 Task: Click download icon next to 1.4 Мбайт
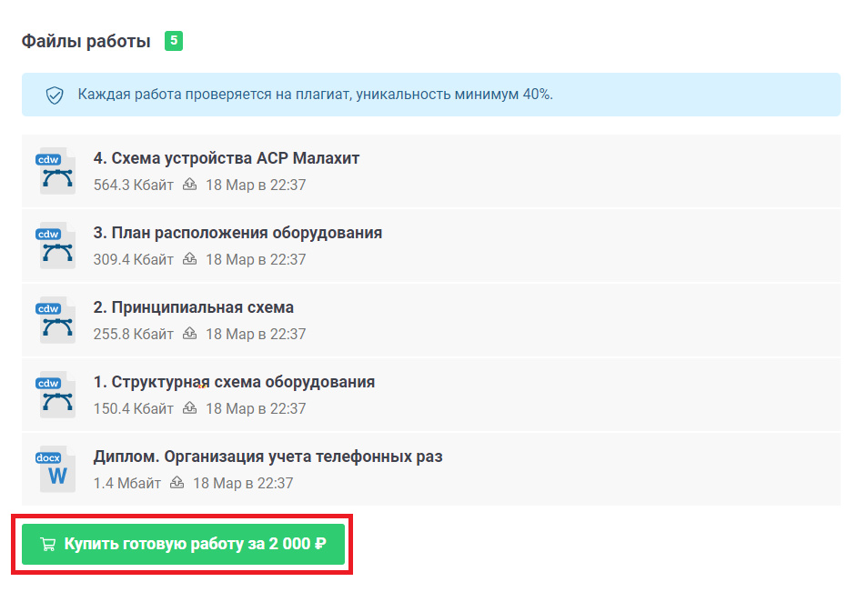(x=177, y=483)
